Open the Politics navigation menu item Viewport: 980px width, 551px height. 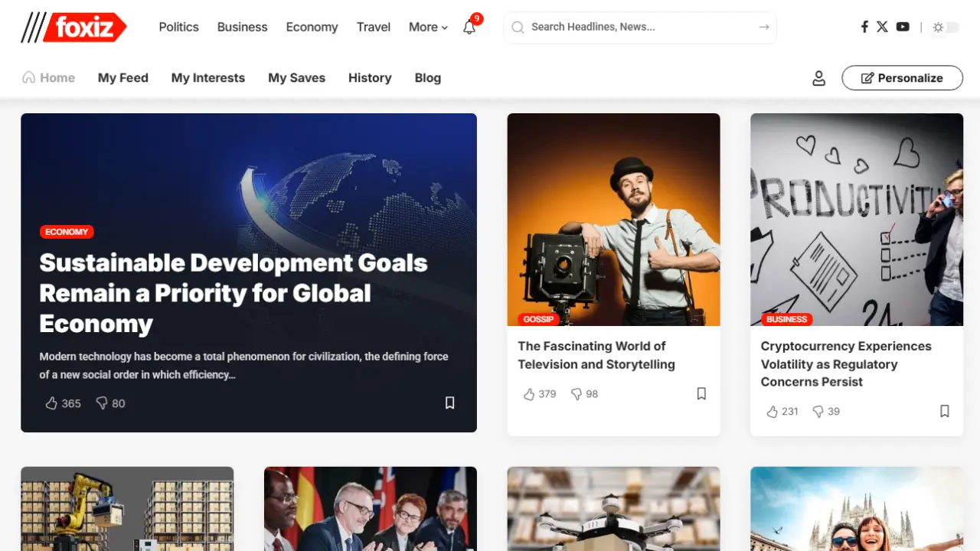pyautogui.click(x=178, y=27)
